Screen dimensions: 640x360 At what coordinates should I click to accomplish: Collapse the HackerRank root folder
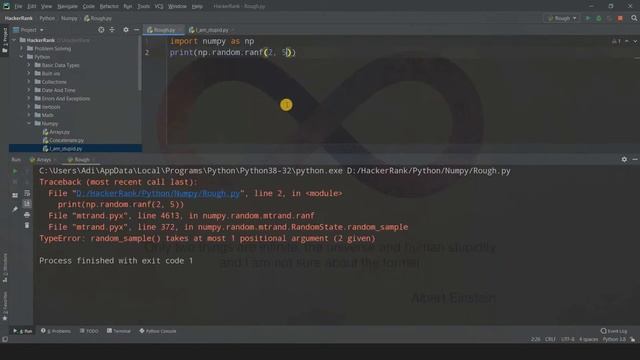click(x=14, y=40)
